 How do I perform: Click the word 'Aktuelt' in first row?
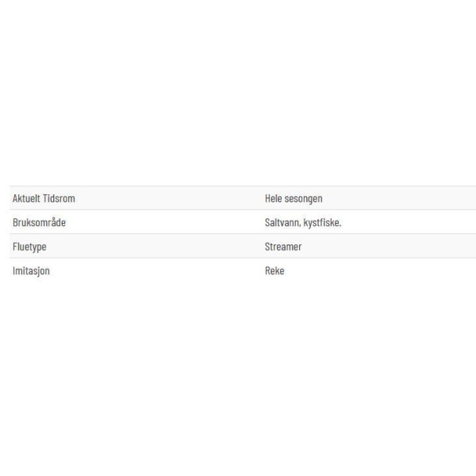click(x=27, y=198)
